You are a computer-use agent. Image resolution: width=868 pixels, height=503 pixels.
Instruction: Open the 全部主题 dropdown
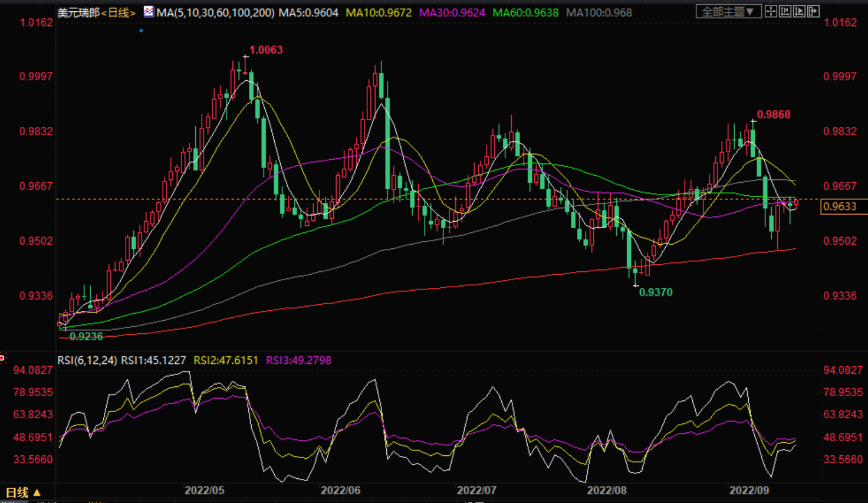[728, 11]
